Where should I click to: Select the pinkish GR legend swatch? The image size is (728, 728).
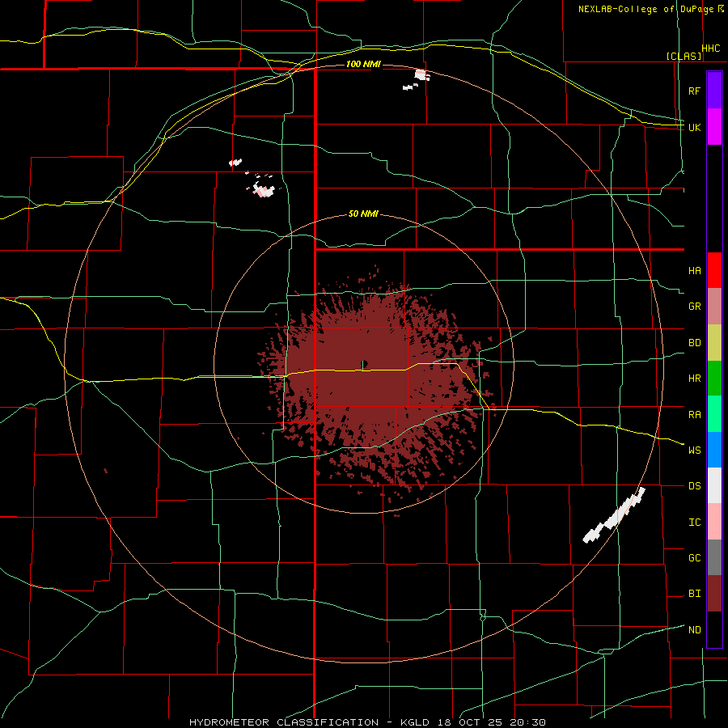click(x=714, y=307)
